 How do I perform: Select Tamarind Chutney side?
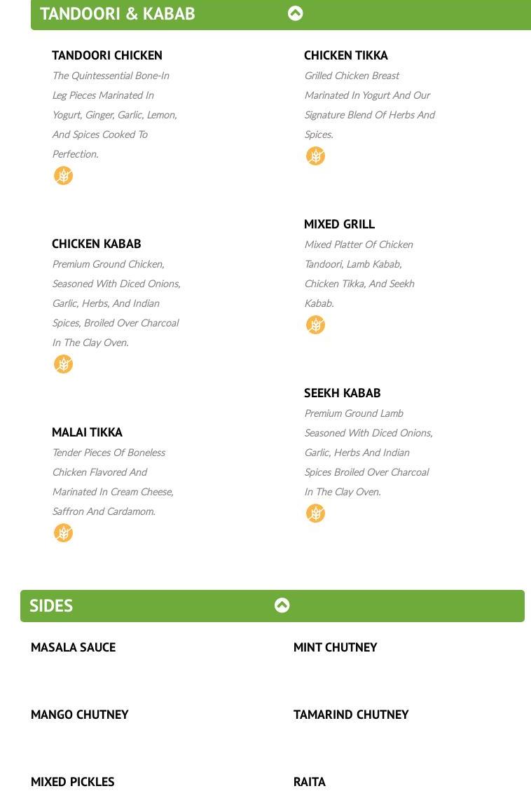tap(351, 715)
